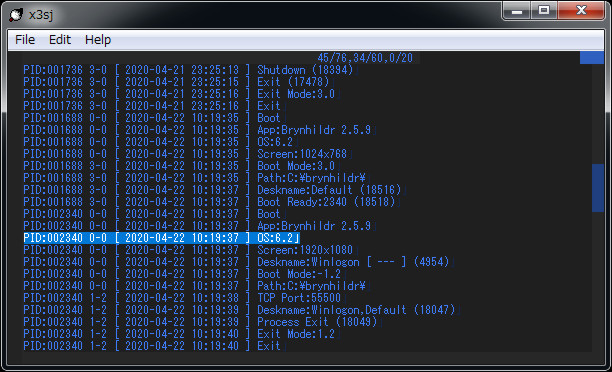This screenshot has height=372, width=612.
Task: Select PID:002340 'Boot' line at 10:19:37
Action: tap(152, 214)
